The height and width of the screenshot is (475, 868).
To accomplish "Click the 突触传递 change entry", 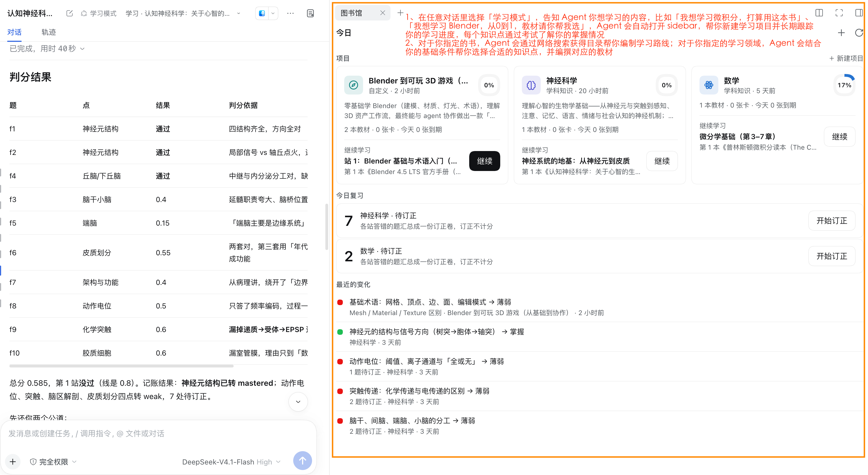I will (600, 396).
